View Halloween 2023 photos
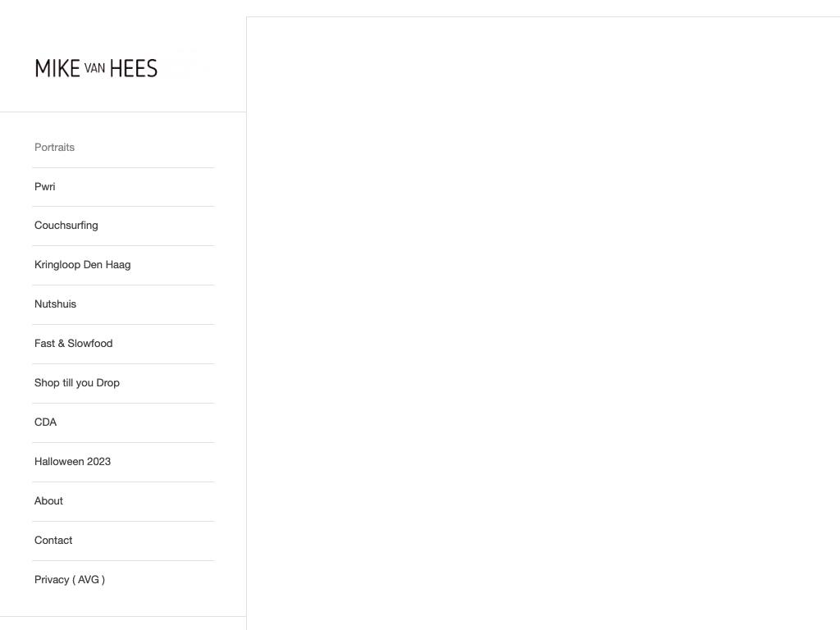The image size is (840, 630). click(x=72, y=462)
